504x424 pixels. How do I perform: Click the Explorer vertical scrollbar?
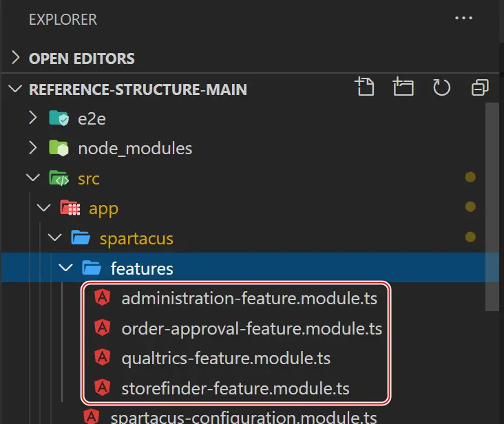[x=492, y=206]
